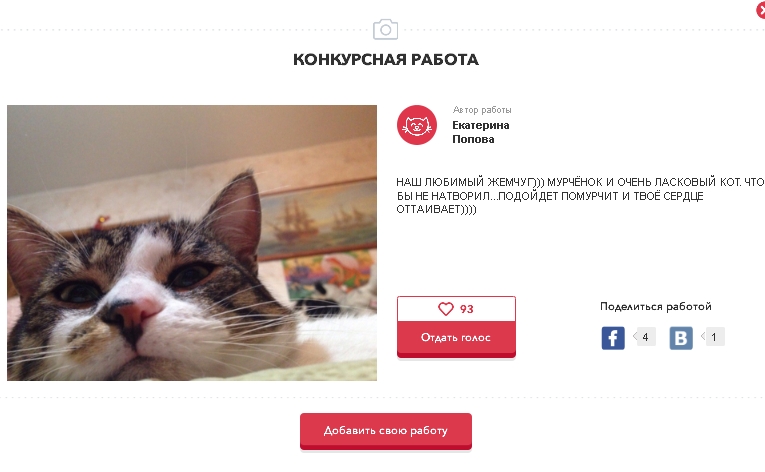Viewport: 765px width, 472px height.
Task: Click the VK share count bubble
Action: coord(715,337)
